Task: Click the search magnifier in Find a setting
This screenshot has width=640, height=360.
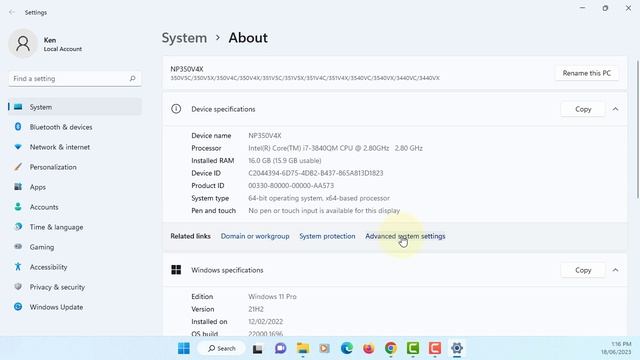Action: (x=132, y=78)
